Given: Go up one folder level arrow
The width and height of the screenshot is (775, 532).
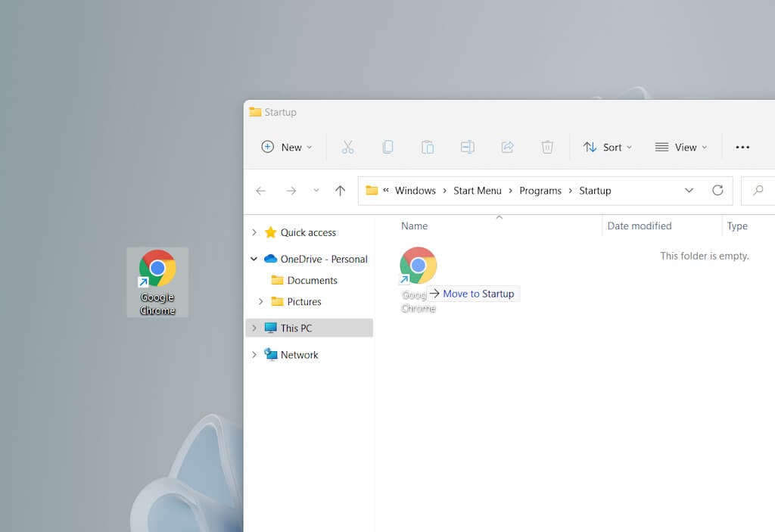Looking at the screenshot, I should tap(340, 191).
